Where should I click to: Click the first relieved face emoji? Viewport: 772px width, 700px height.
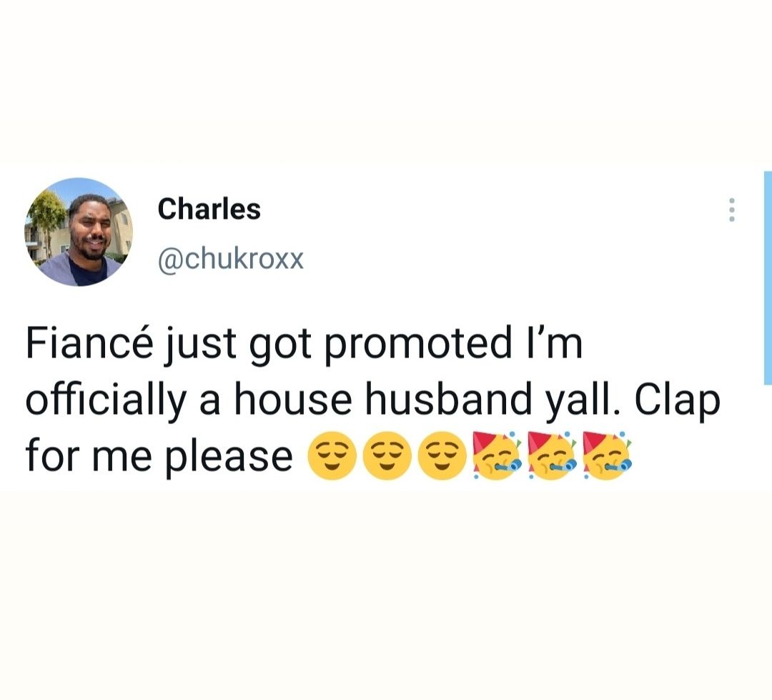click(332, 458)
